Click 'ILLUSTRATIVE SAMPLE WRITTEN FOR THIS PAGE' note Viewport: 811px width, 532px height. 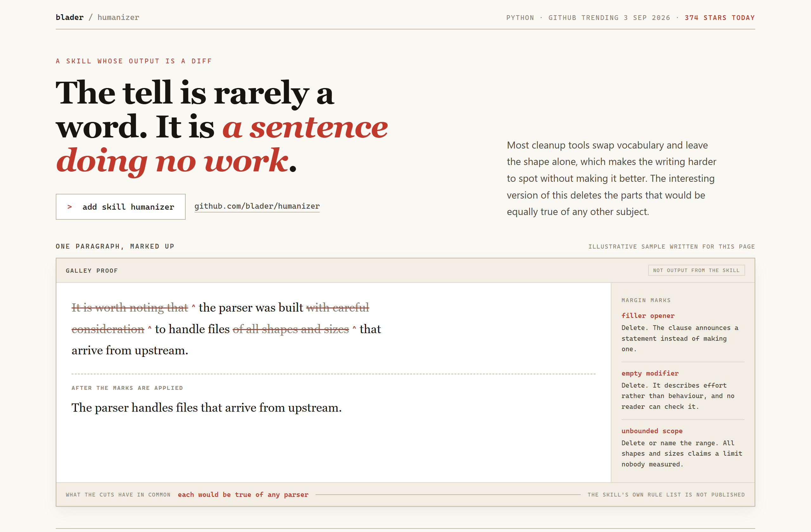pos(671,247)
